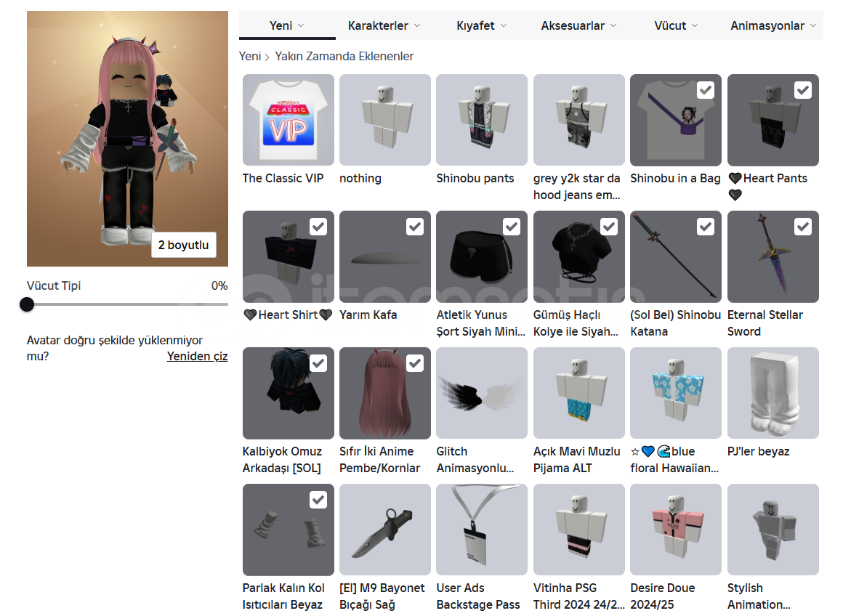Viewport: 843px width, 616px height.
Task: Adjust the Vücut Tipi slider handle
Action: pos(27,304)
